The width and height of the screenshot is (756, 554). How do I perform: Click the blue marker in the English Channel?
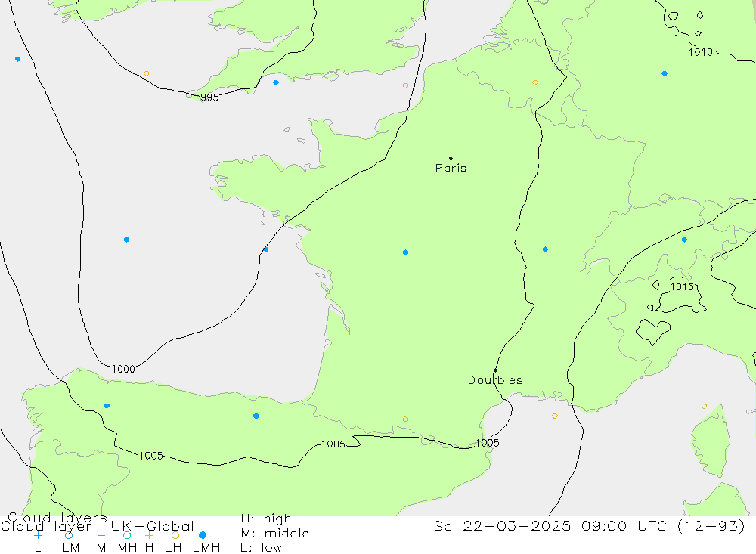(276, 82)
